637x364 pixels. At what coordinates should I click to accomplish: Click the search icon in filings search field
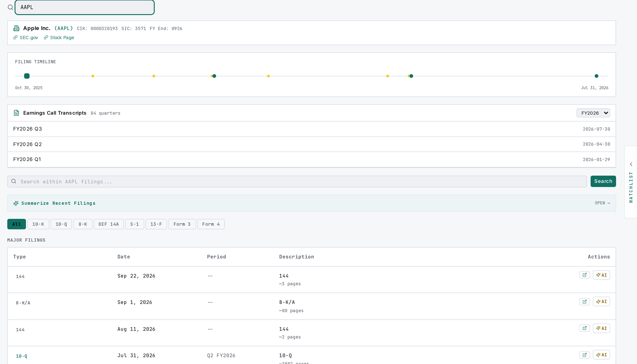(x=14, y=181)
